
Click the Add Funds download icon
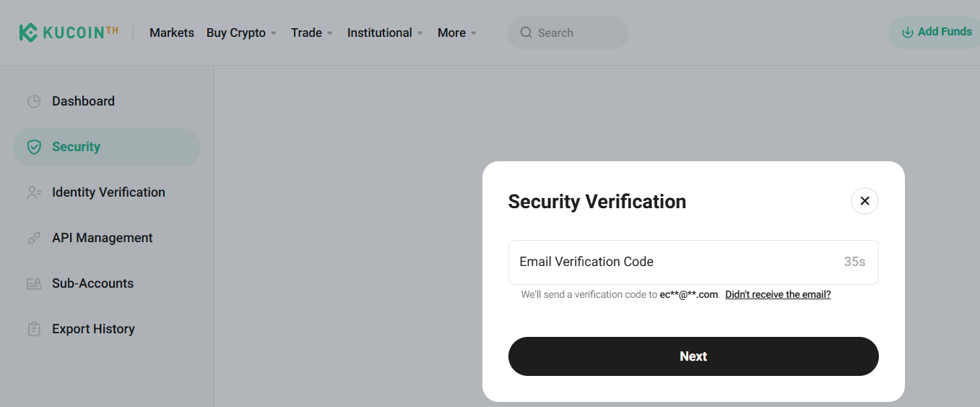click(x=908, y=33)
